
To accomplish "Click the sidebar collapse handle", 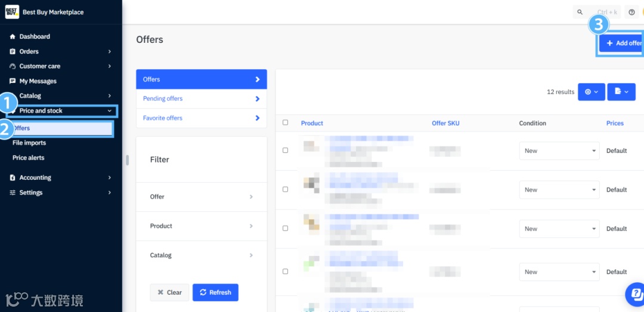I will (x=128, y=160).
